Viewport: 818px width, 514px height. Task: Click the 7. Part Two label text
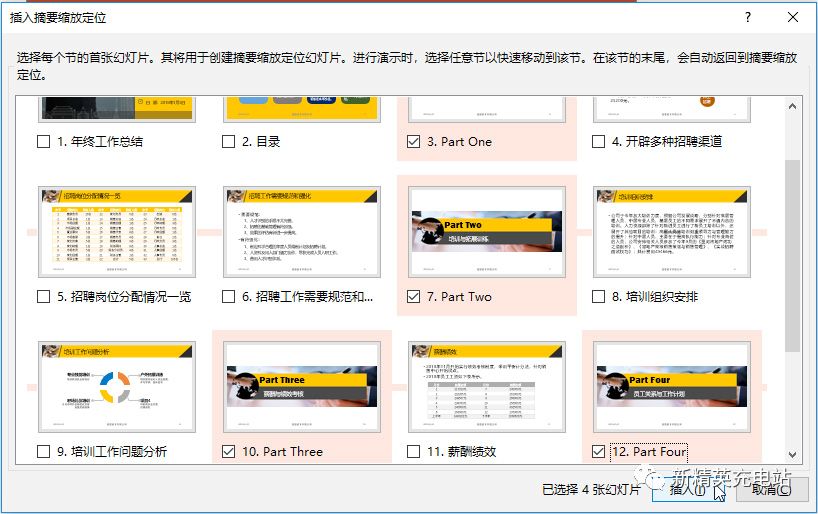pos(459,296)
